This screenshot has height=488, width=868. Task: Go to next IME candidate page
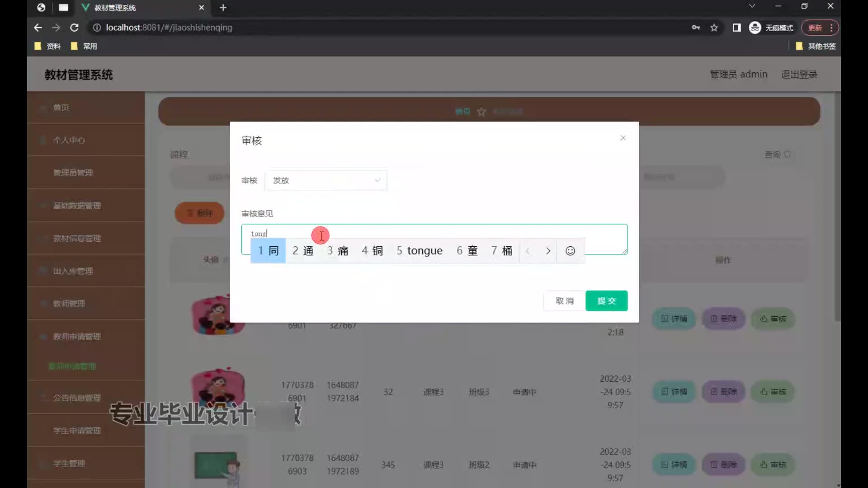click(x=548, y=251)
